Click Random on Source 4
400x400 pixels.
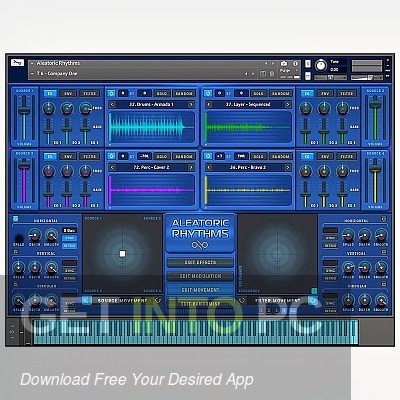281,156
